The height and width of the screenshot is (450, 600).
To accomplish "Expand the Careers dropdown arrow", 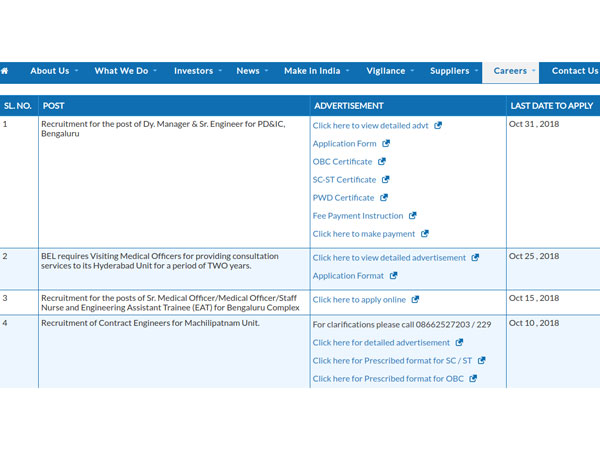I will [x=533, y=70].
